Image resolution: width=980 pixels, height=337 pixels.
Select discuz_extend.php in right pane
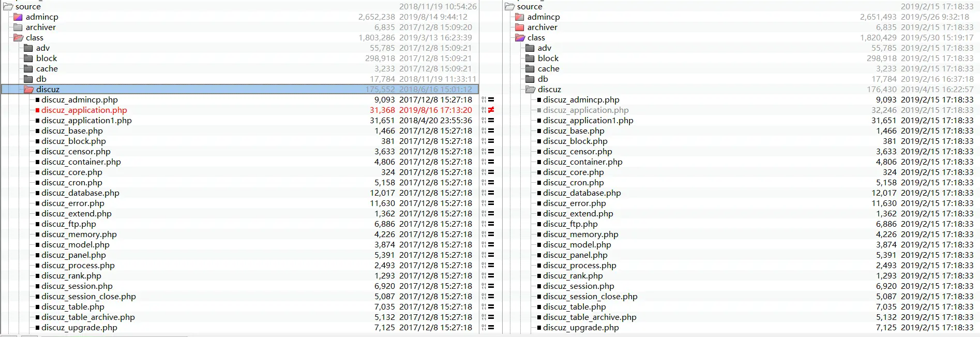tap(578, 214)
